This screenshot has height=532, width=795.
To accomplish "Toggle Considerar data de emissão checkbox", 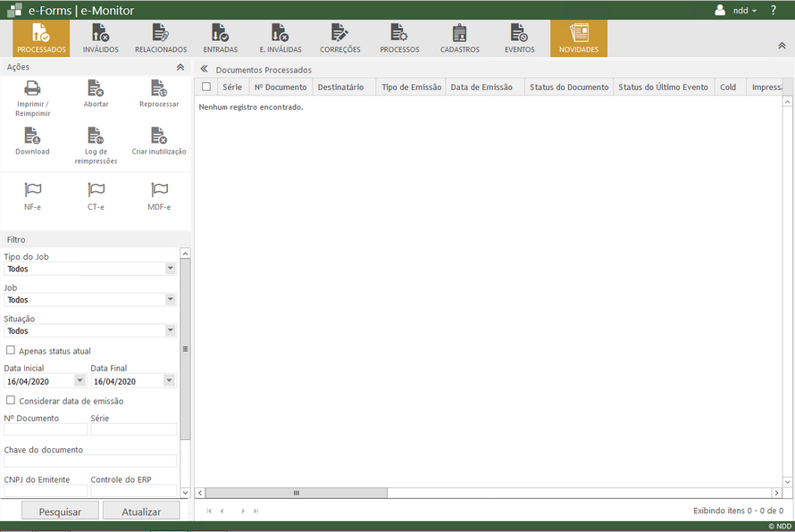I will pyautogui.click(x=11, y=401).
